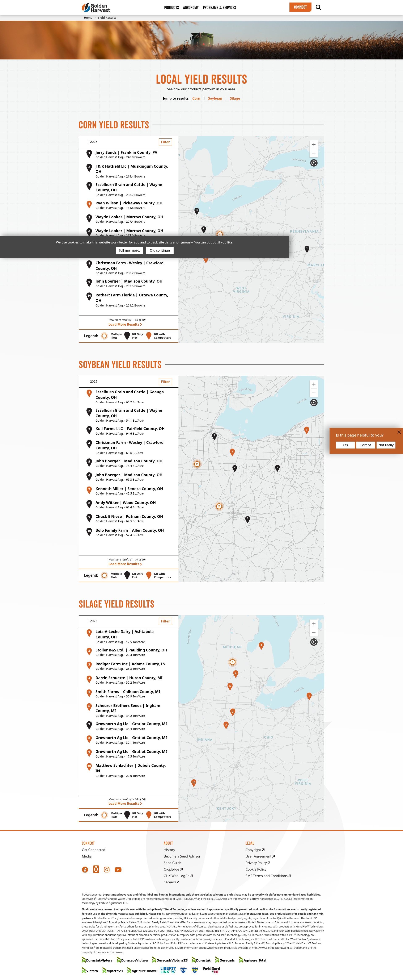Open the Agronomy menu
This screenshot has width=403, height=980.
coord(191,8)
